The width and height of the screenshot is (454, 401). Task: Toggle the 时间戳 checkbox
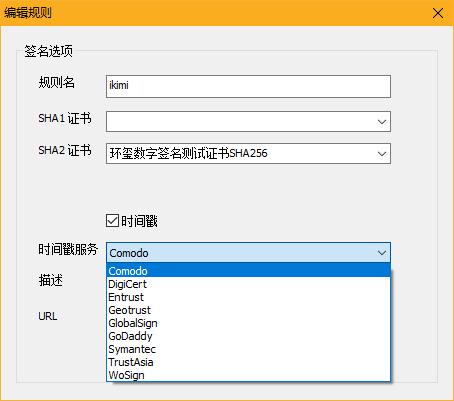pos(112,221)
